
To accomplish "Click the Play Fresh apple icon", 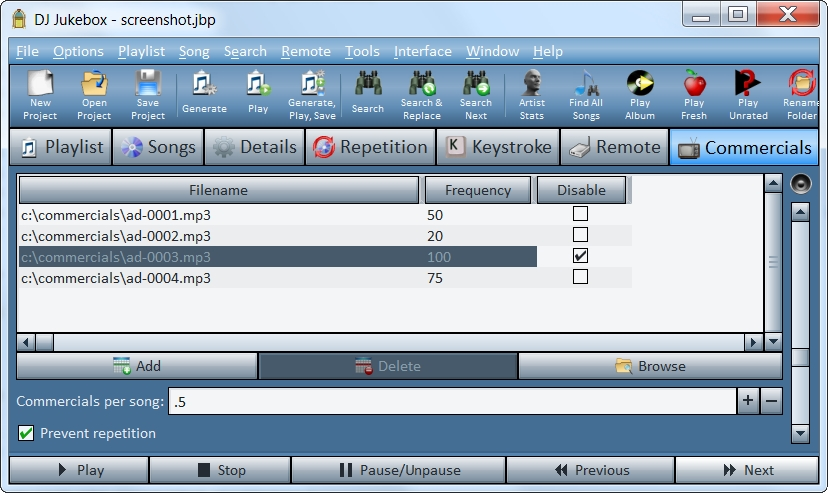I will click(694, 83).
